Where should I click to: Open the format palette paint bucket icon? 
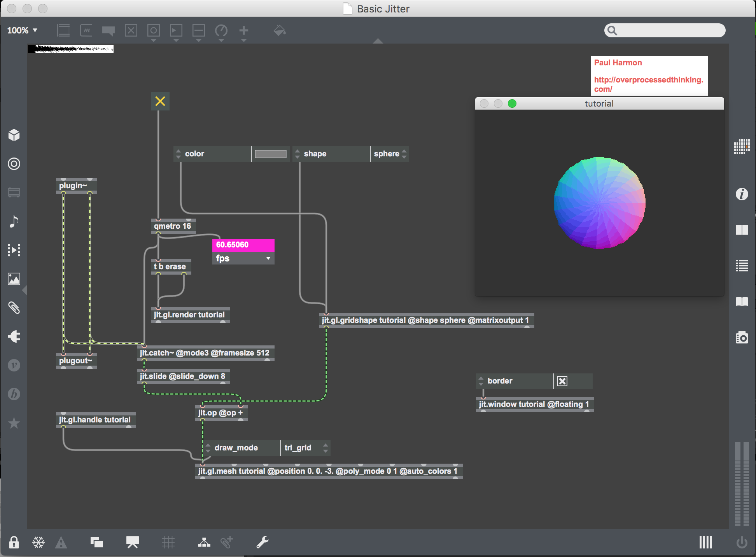tap(280, 31)
